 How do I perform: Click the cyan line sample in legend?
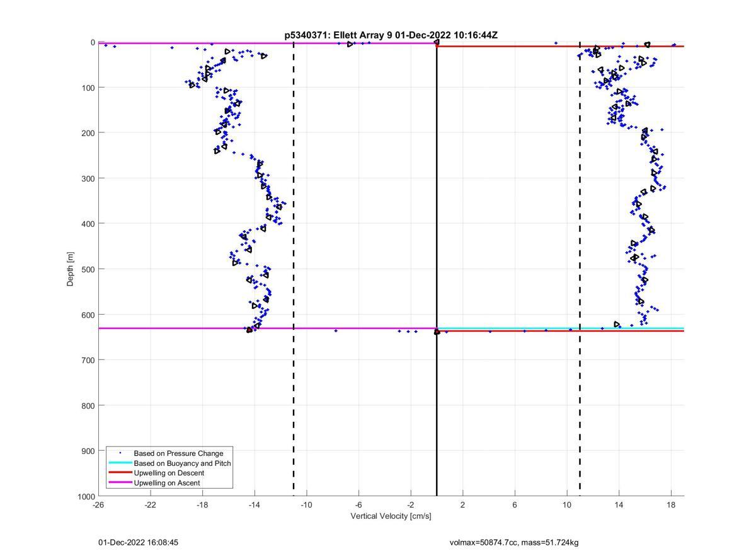[x=120, y=463]
